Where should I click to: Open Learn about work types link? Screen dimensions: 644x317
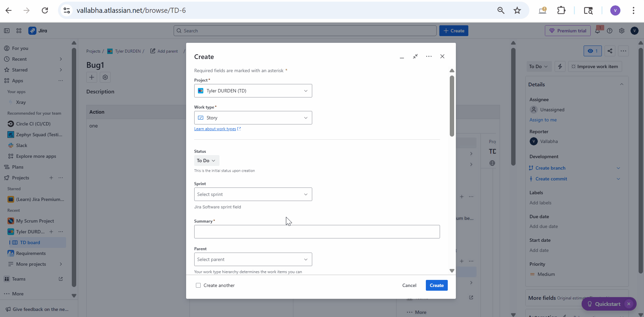pyautogui.click(x=215, y=129)
